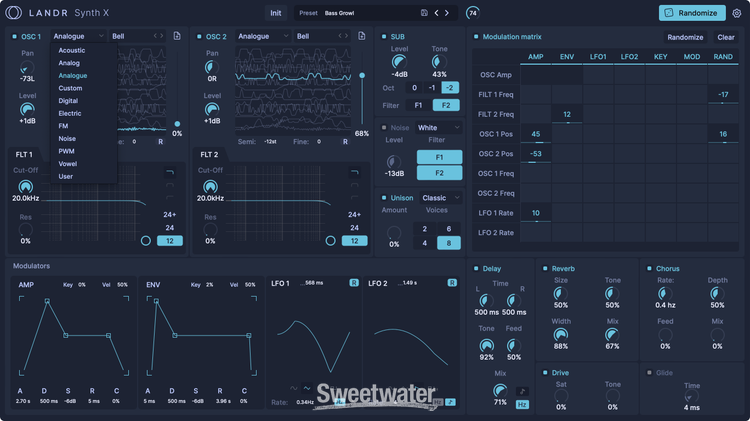The width and height of the screenshot is (750, 421).
Task: Click the FLT 1 Cut-Off knob
Action: pos(25,187)
